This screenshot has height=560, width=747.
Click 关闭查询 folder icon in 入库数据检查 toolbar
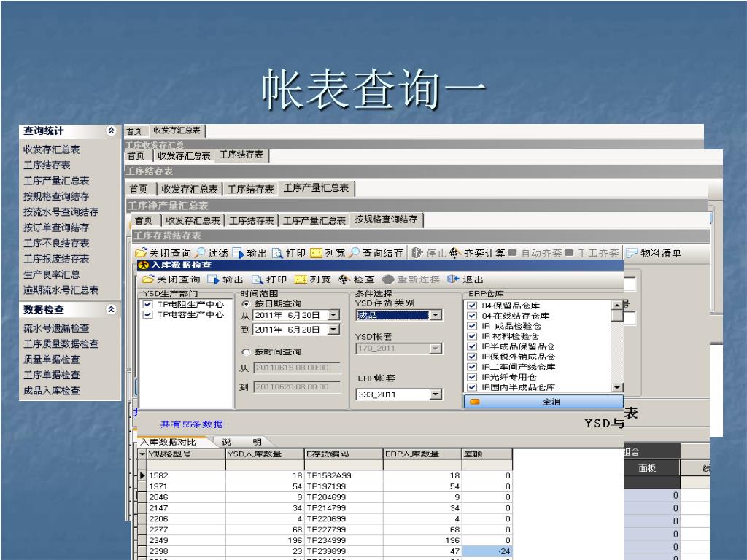147,279
